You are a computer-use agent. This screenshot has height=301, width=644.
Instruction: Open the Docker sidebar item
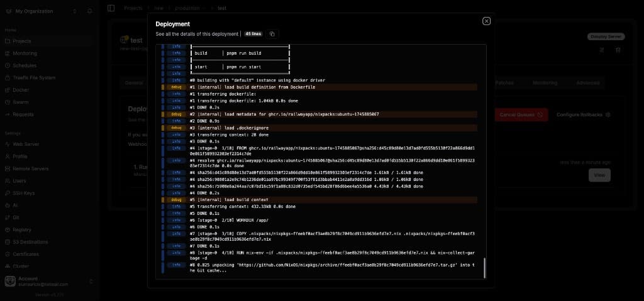click(21, 90)
